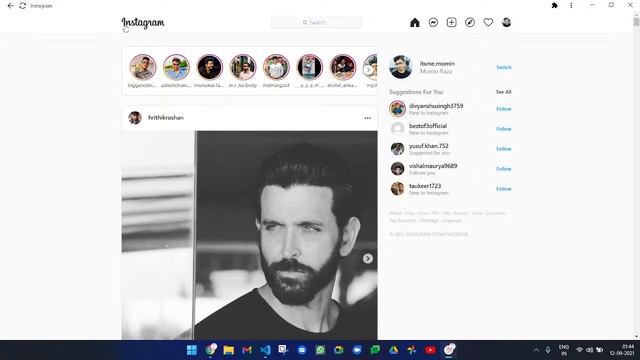
Task: Go to the Instagram Home feed icon
Action: [415, 22]
